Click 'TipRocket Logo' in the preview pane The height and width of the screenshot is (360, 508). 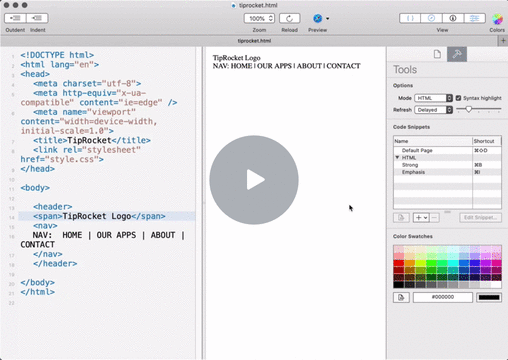point(236,58)
